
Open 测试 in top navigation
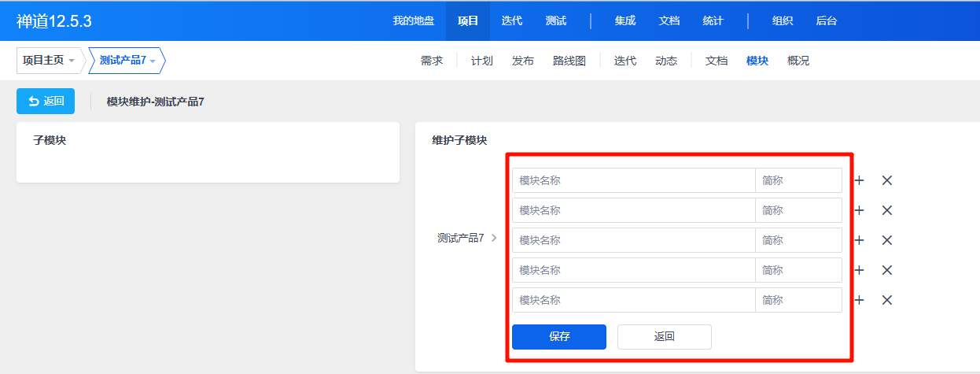click(556, 21)
